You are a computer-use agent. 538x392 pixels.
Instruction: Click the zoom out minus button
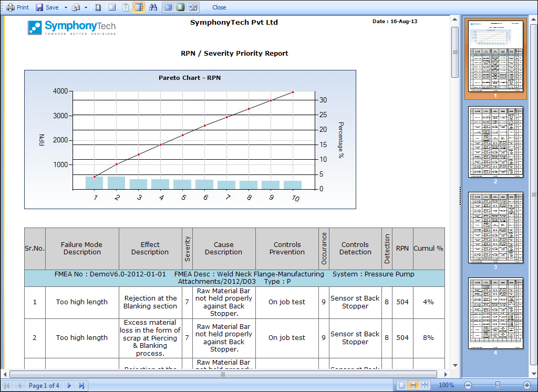[468, 385]
